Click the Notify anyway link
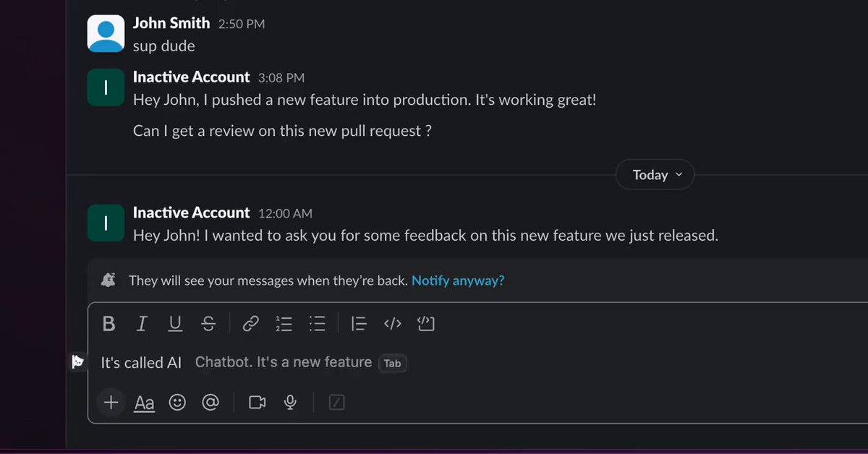 458,280
